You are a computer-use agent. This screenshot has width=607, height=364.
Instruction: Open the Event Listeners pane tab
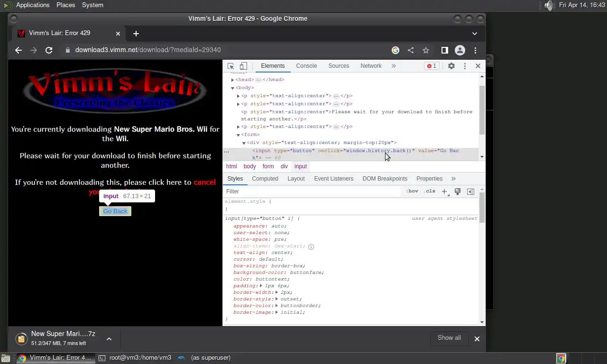coord(333,179)
